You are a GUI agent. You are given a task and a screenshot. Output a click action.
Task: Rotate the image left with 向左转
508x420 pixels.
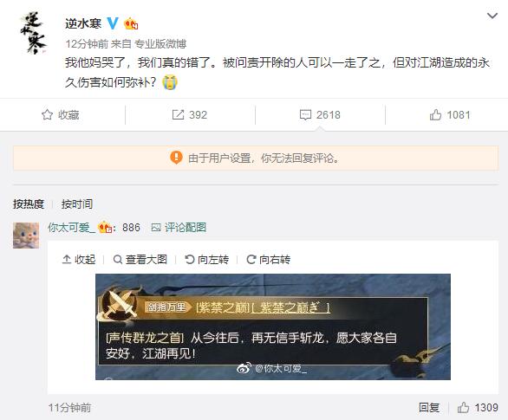pos(206,260)
